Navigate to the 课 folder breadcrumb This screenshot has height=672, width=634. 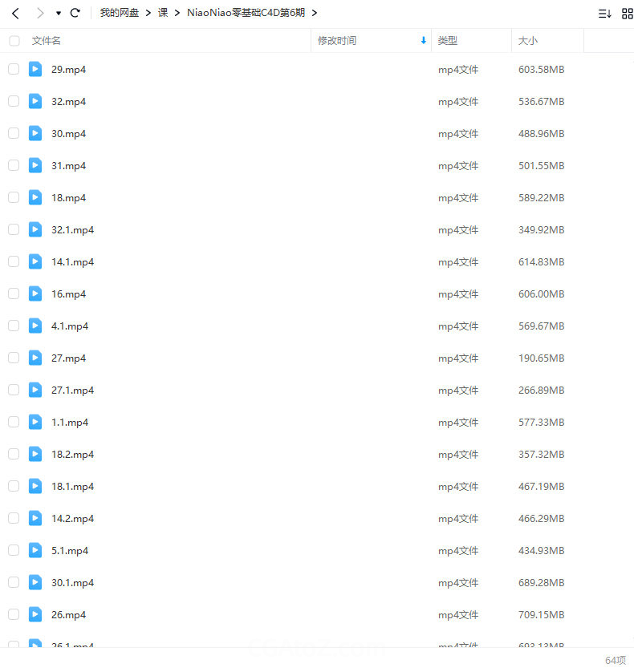coord(163,13)
